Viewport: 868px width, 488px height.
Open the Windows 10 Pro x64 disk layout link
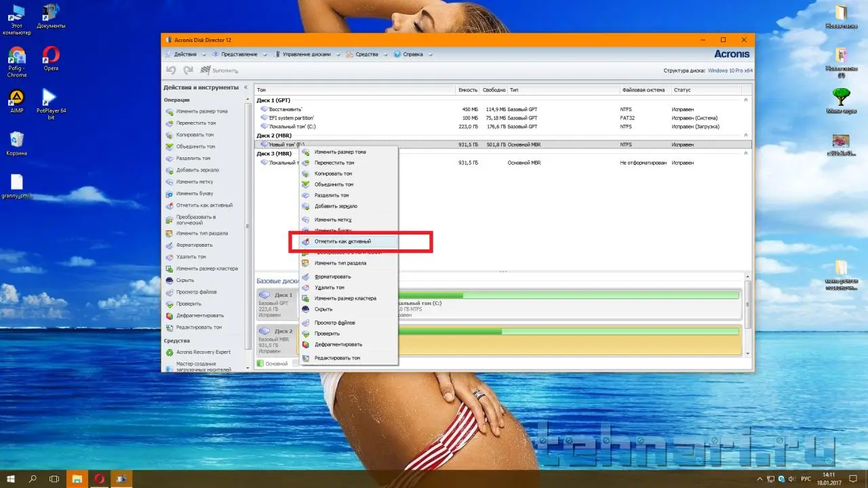[730, 70]
